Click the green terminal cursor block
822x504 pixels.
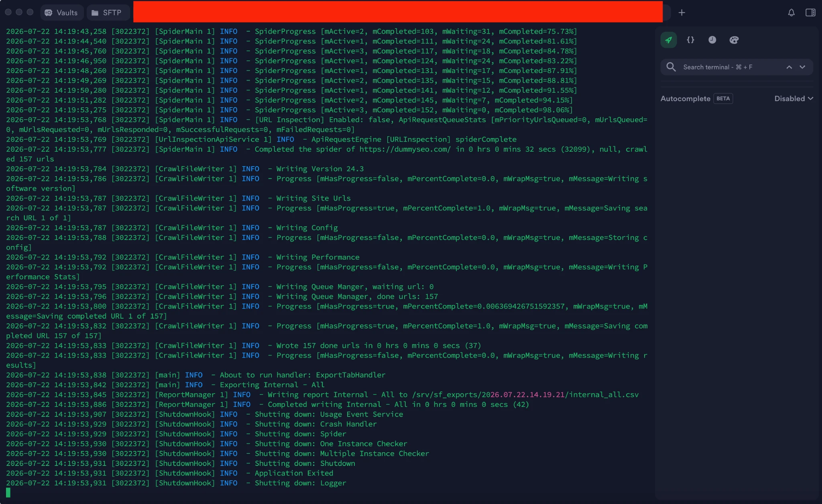8,493
